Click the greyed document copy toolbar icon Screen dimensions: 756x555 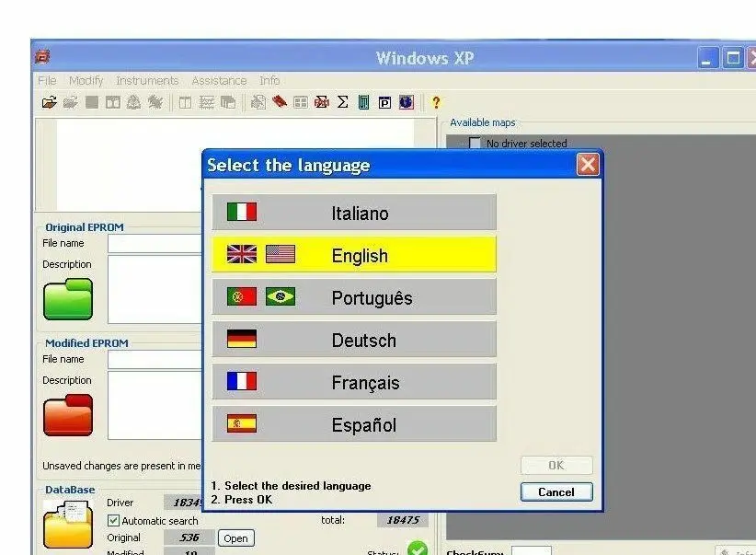(x=258, y=102)
